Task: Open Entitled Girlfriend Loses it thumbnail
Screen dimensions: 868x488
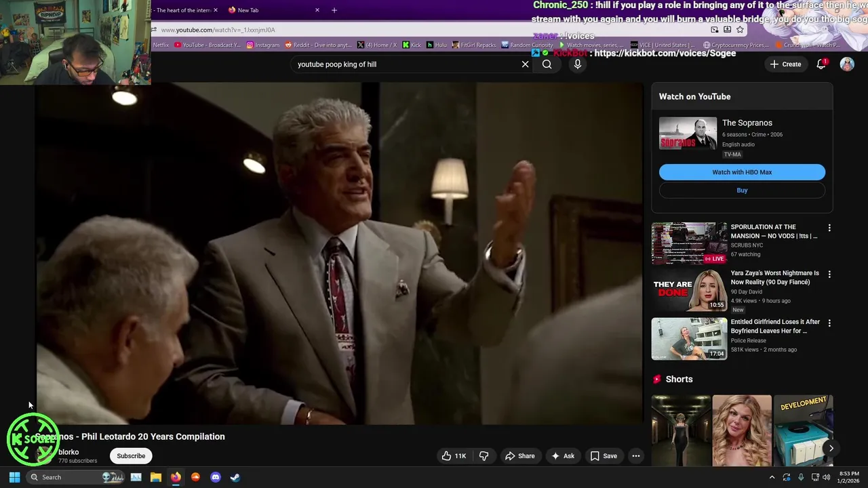Action: (x=689, y=338)
